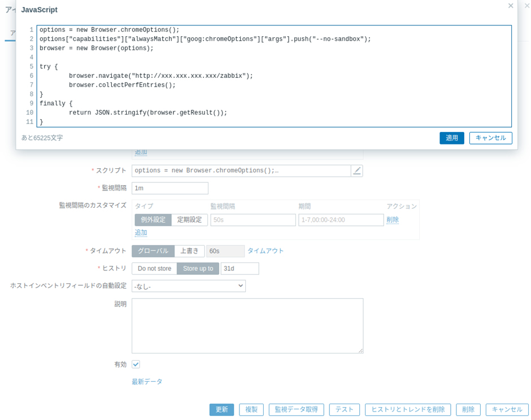Toggle the 有効 enabled checkbox

coord(136,364)
